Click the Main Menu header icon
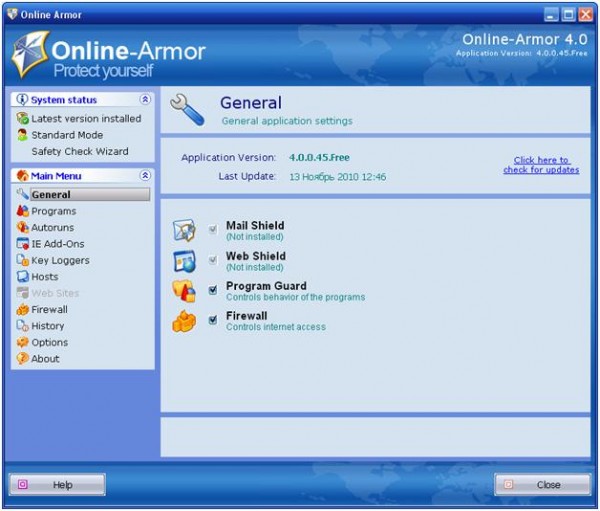The image size is (600, 511). (22, 176)
